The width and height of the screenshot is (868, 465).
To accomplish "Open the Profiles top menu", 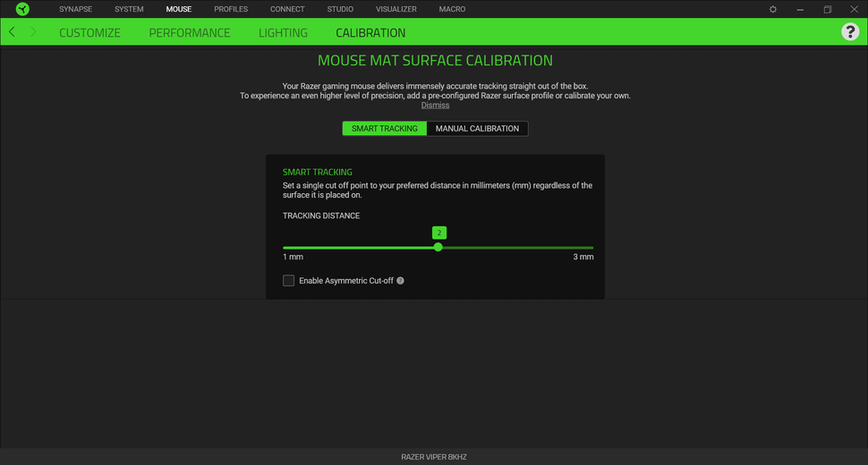I will tap(231, 10).
